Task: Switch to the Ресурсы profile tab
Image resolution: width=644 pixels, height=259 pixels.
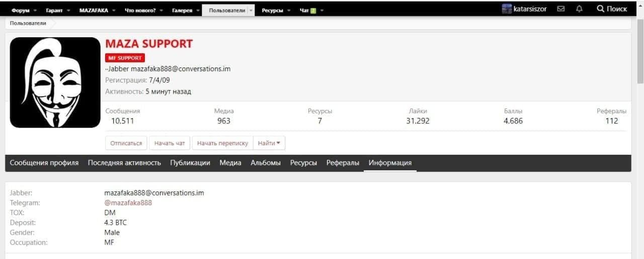Action: click(303, 163)
